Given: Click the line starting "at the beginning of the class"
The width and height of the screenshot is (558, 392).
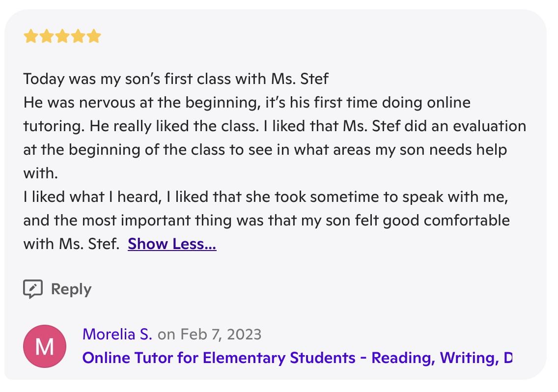Looking at the screenshot, I should (265, 149).
